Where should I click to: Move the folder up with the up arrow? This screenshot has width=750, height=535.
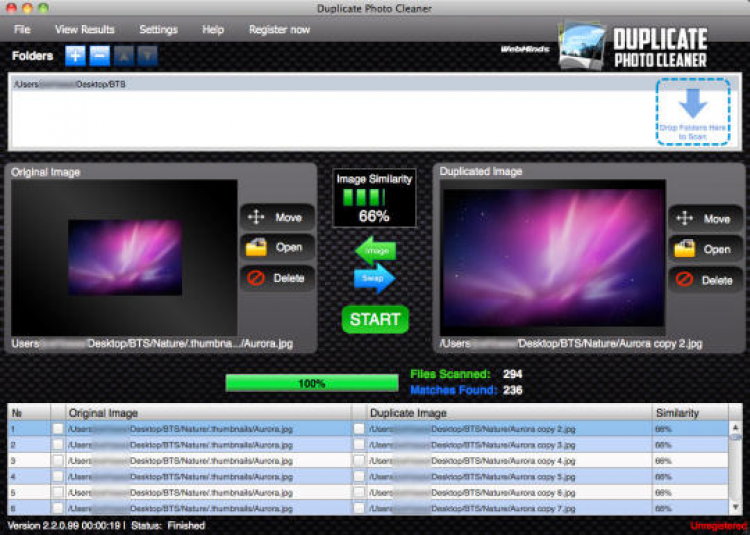(x=124, y=56)
